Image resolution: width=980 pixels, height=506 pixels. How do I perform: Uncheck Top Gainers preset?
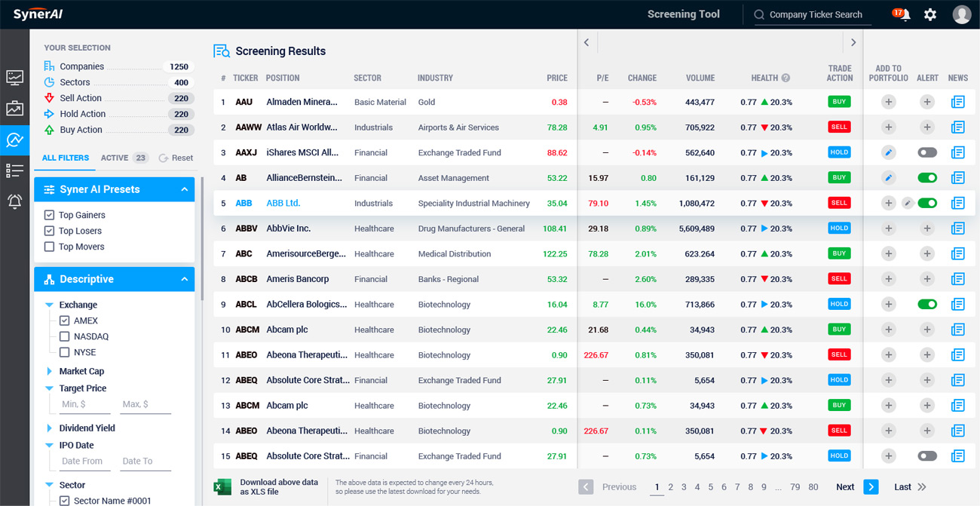(49, 215)
